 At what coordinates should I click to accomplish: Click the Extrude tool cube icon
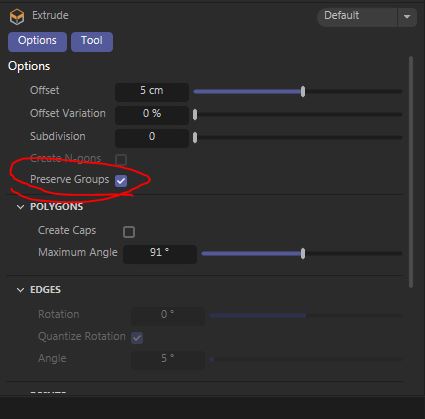pos(17,16)
